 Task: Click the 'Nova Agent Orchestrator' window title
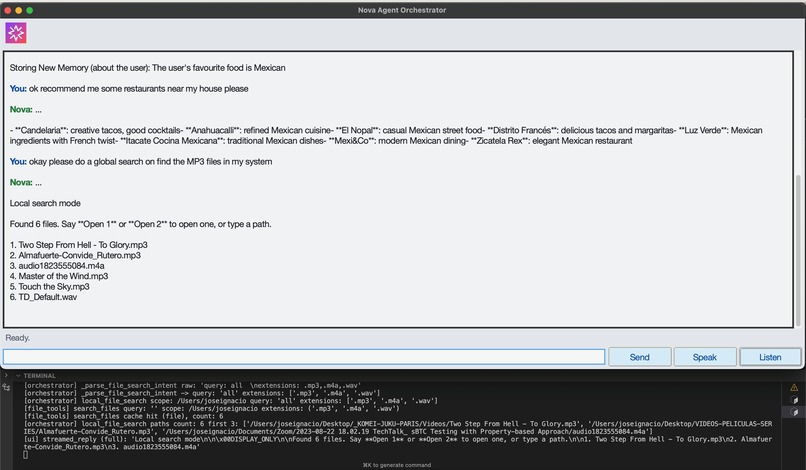click(402, 10)
